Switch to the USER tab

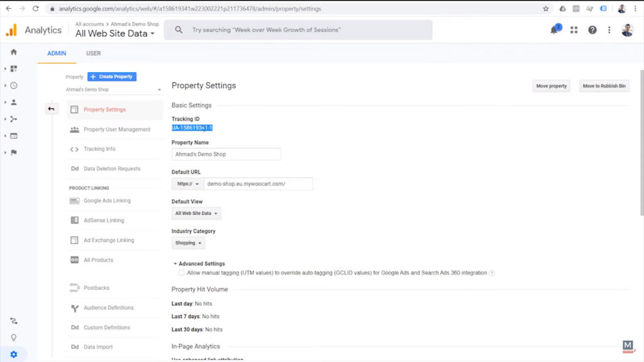pos(93,53)
